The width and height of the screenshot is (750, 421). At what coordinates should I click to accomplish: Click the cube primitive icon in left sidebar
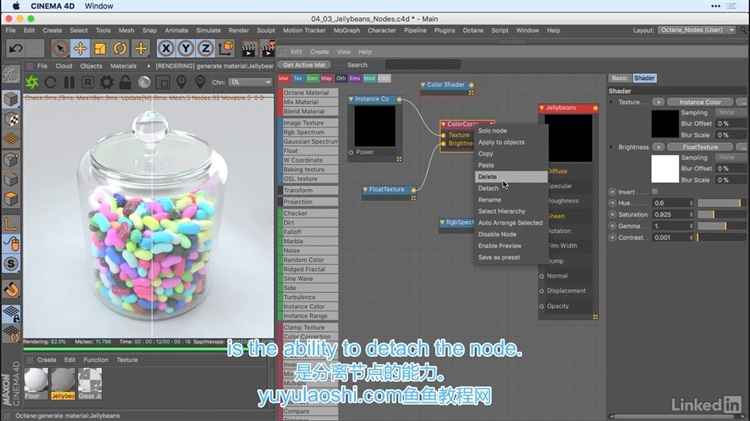pos(11,100)
